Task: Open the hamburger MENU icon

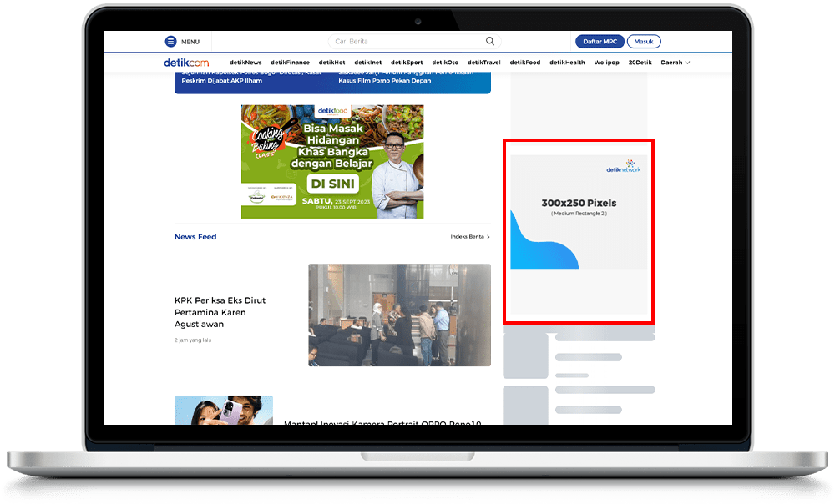Action: (171, 42)
